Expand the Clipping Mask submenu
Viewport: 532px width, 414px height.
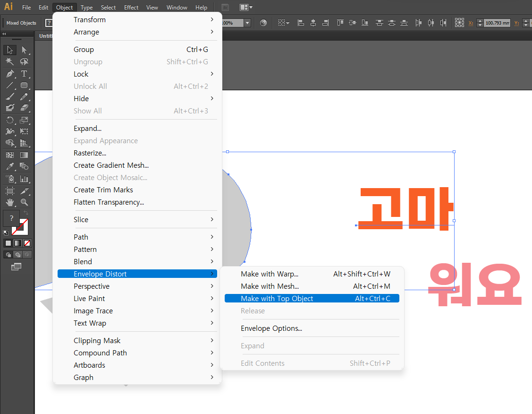(x=137, y=341)
